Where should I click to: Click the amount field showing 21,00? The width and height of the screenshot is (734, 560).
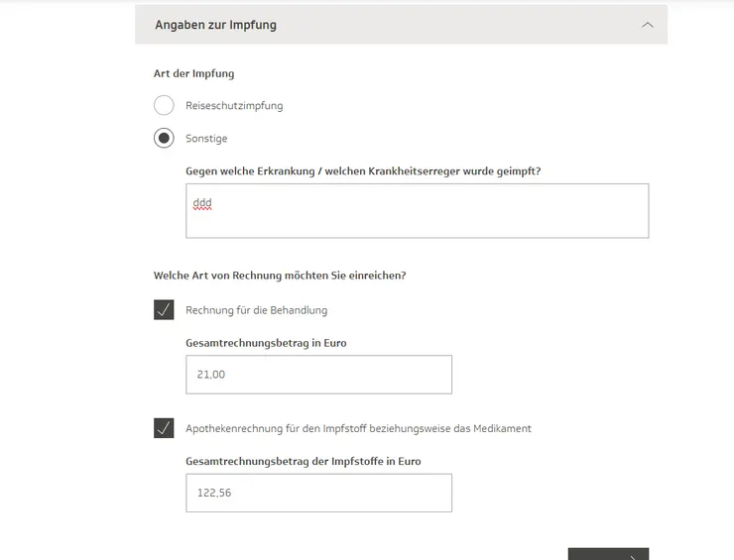(318, 375)
